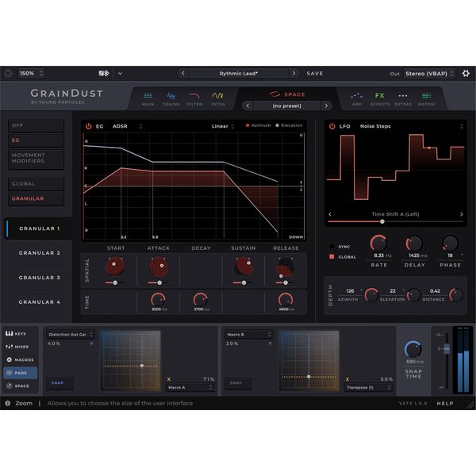Switch to the Mixer tab
The image size is (476, 476).
[x=21, y=347]
